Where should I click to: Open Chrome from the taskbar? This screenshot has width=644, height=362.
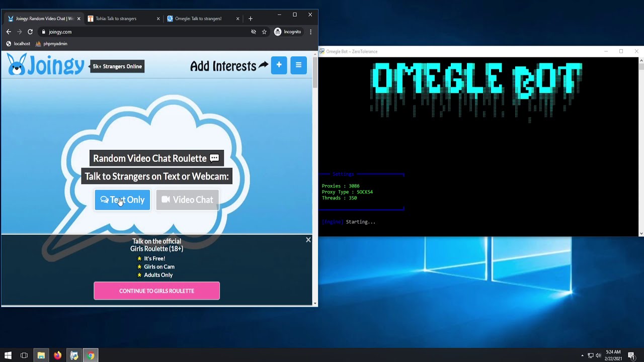point(91,355)
